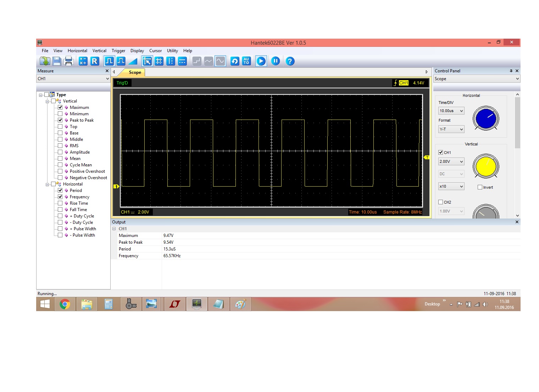Open the Time/DIV 10.00us dropdown
Viewport: 539px width, 392px height.
(451, 111)
